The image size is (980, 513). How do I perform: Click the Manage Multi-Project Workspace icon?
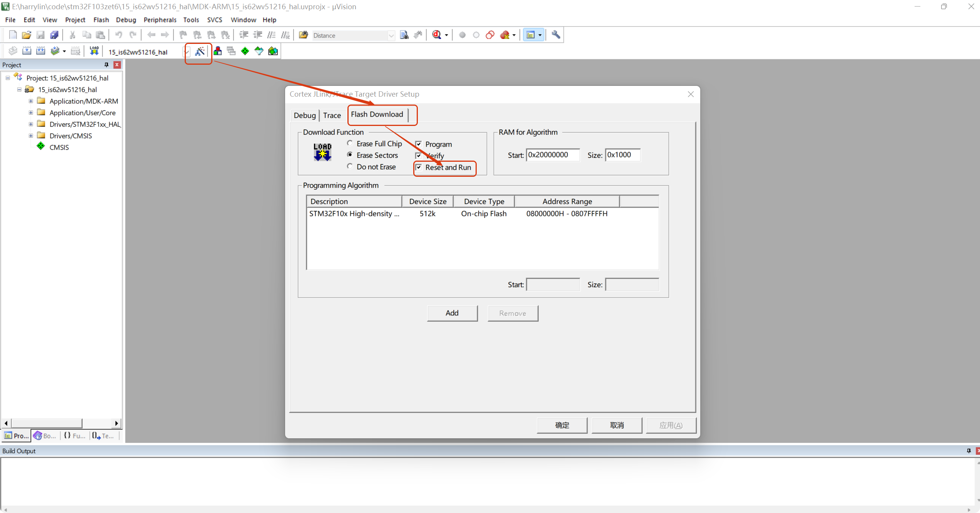tap(231, 51)
